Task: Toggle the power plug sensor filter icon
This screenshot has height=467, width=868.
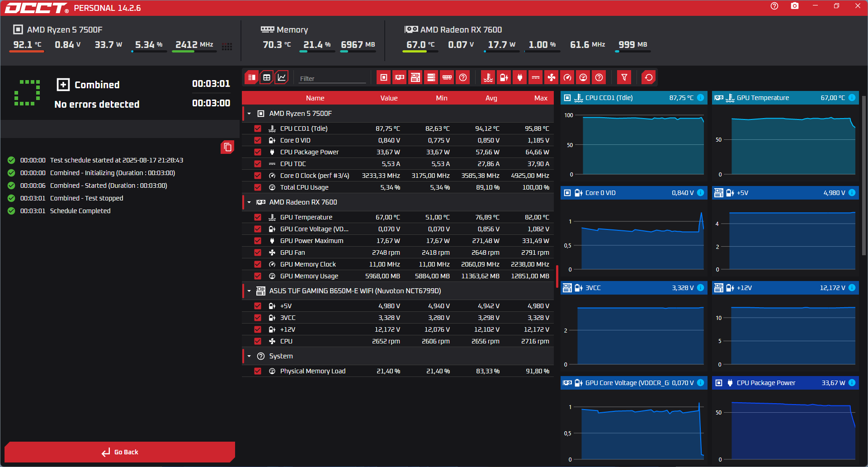Action: tap(520, 77)
